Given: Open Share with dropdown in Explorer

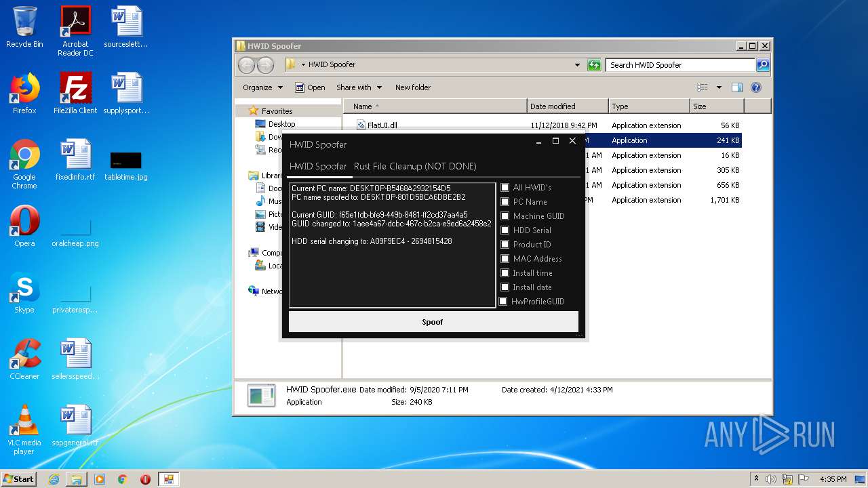Looking at the screenshot, I should pos(359,87).
